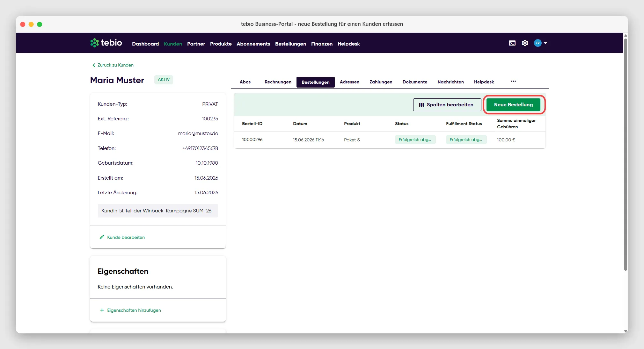The image size is (644, 349).
Task: Sort by the Datum column header
Action: [x=300, y=124]
